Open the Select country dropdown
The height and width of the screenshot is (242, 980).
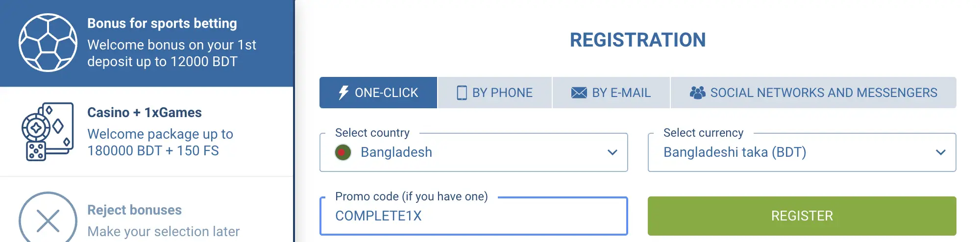tap(473, 152)
